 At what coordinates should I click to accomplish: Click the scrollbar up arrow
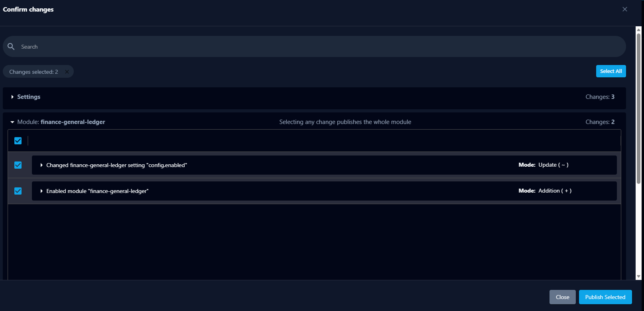point(638,30)
